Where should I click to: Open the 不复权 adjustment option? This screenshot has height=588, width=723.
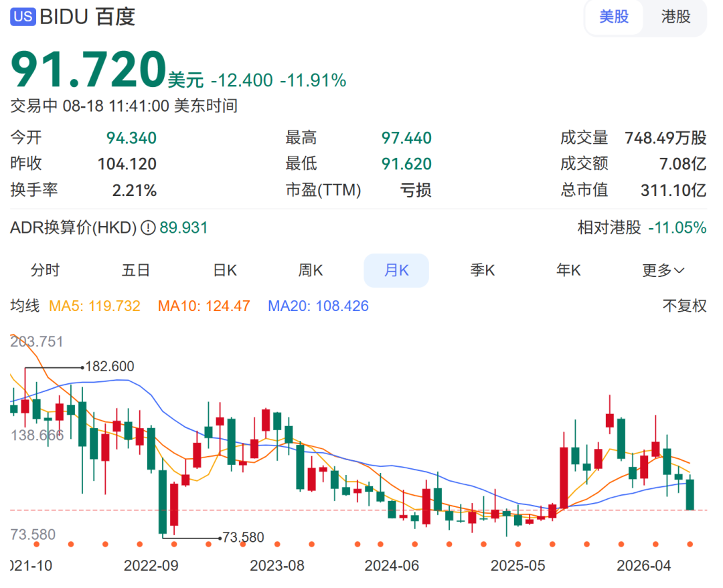[x=684, y=306]
